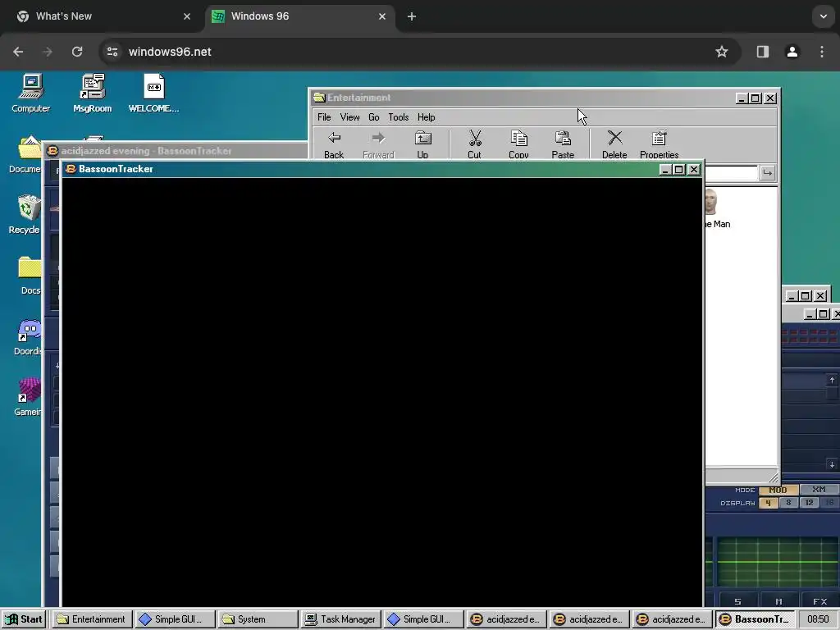The height and width of the screenshot is (630, 840).
Task: Toggle solo S on tracker channel
Action: coord(737,601)
